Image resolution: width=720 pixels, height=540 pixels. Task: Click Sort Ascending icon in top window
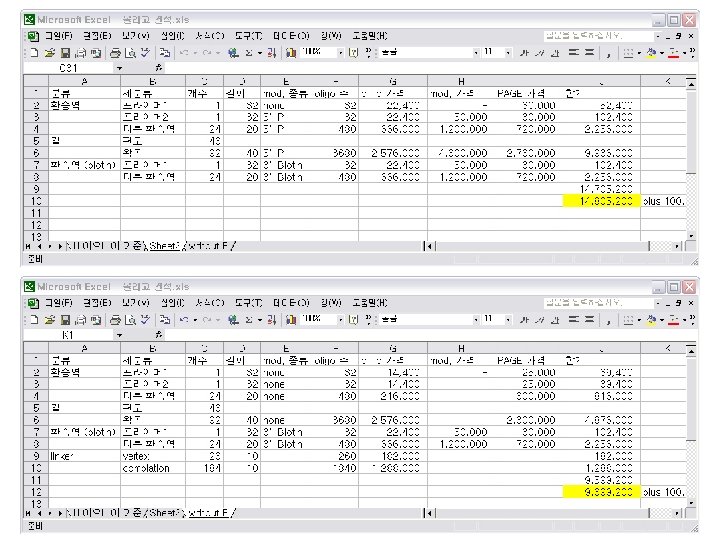[272, 53]
